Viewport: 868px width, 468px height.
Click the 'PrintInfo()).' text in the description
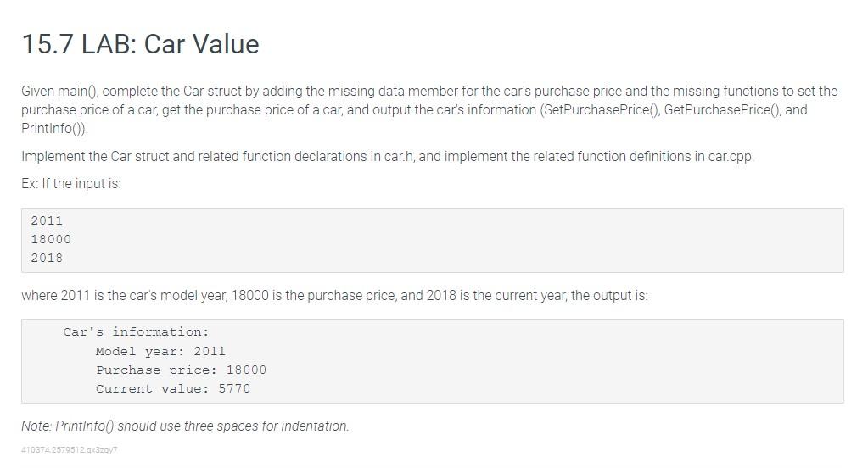[x=54, y=128]
